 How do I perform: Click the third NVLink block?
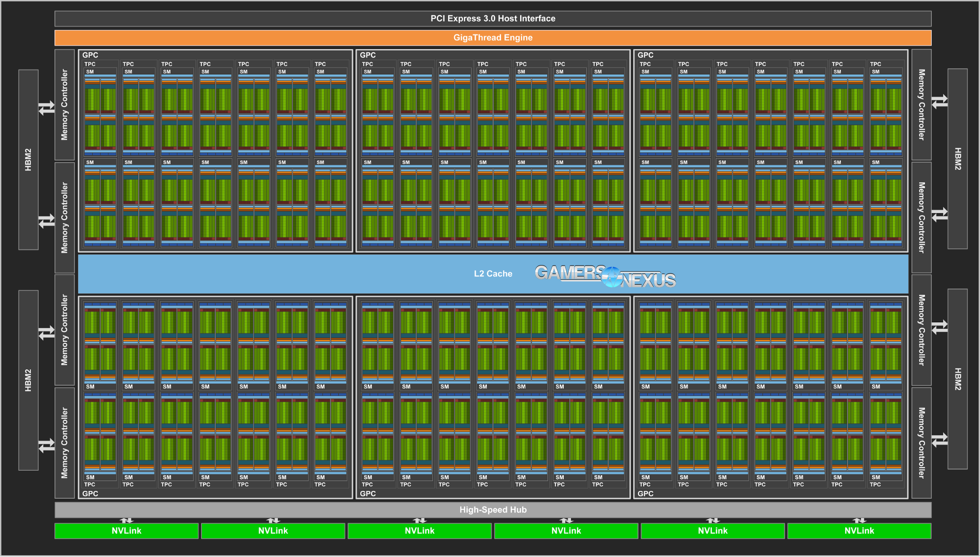(x=421, y=531)
